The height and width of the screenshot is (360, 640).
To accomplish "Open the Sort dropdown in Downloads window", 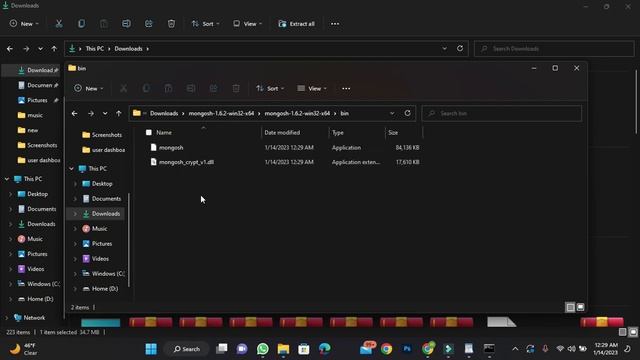I will pyautogui.click(x=205, y=24).
